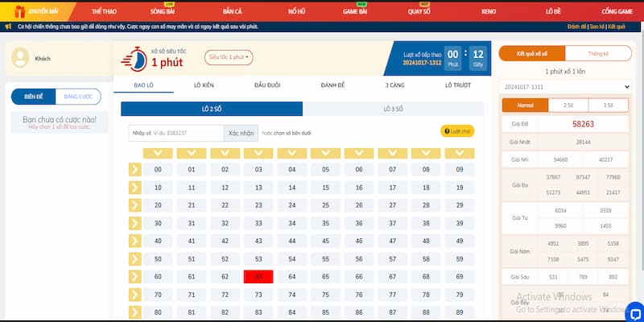
Task: Select row arrow next to number 70
Action: 134,295
